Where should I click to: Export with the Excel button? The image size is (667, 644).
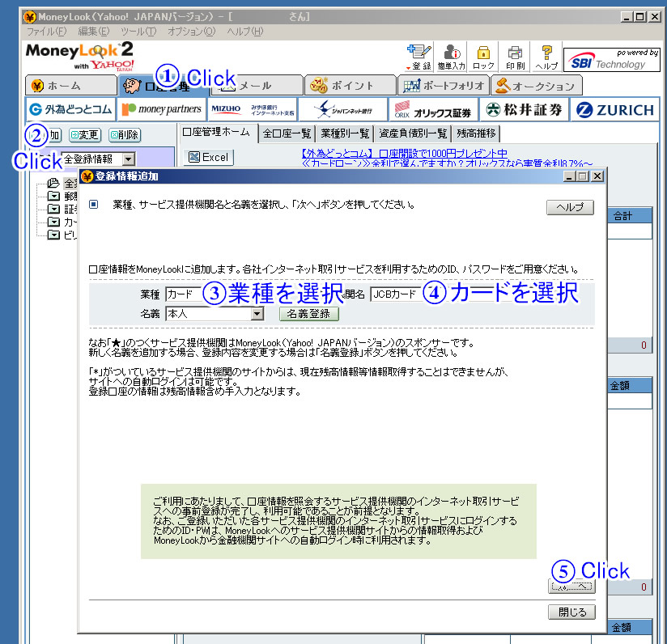pyautogui.click(x=209, y=157)
